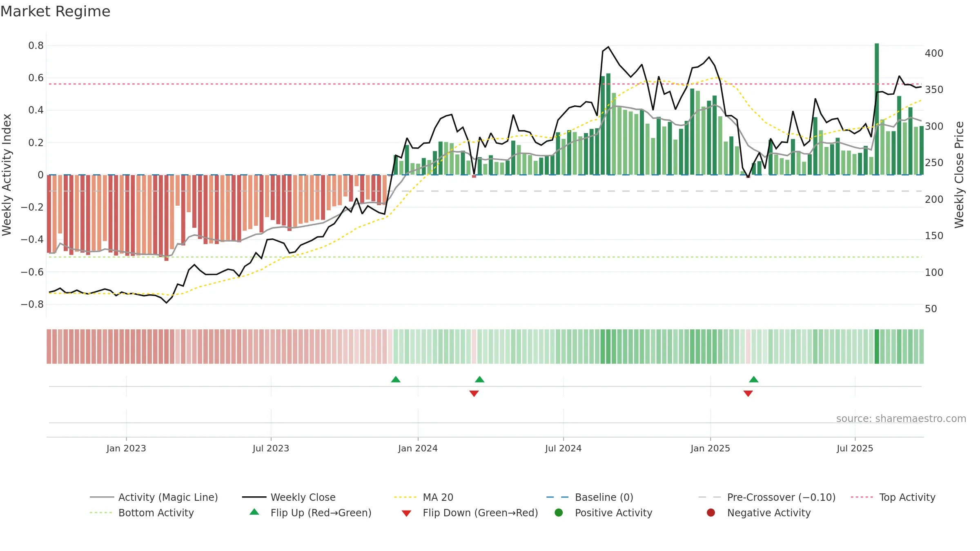Image resolution: width=980 pixels, height=551 pixels.
Task: Click the Jul 2025 axis label
Action: [x=855, y=448]
